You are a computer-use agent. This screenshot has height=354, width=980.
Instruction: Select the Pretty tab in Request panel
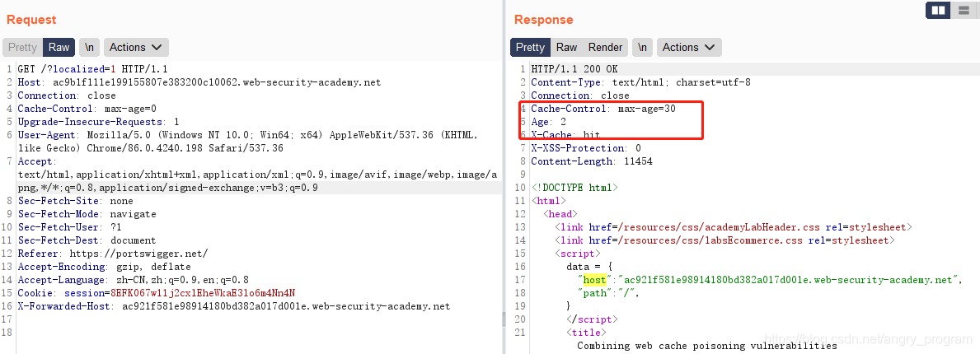22,48
